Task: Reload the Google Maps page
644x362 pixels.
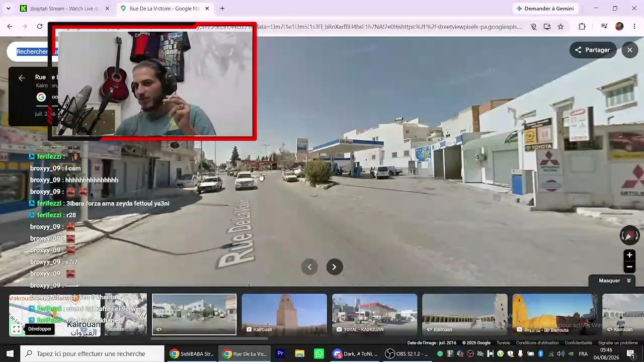Action: [x=40, y=27]
